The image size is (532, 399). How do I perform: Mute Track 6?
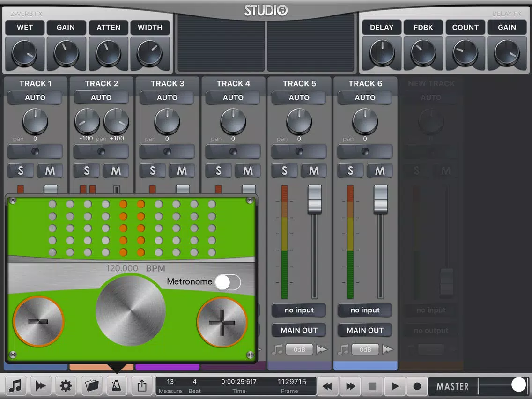click(380, 170)
